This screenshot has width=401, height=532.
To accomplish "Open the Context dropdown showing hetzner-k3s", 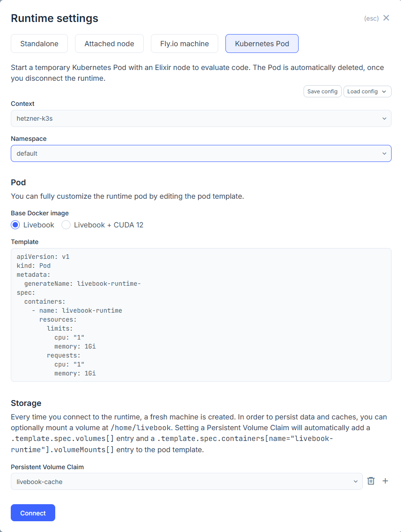I will tap(201, 118).
